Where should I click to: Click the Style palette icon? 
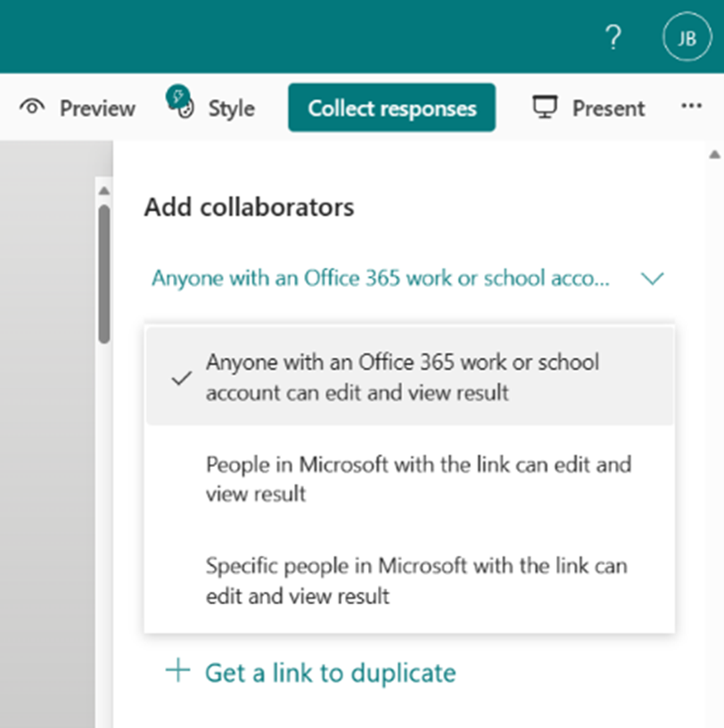point(180,102)
